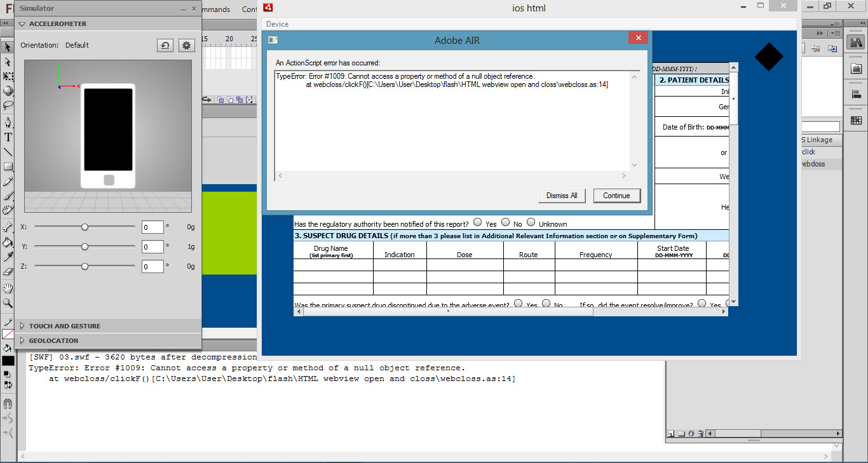868x463 pixels.
Task: Open the Align panel icon
Action: [856, 95]
